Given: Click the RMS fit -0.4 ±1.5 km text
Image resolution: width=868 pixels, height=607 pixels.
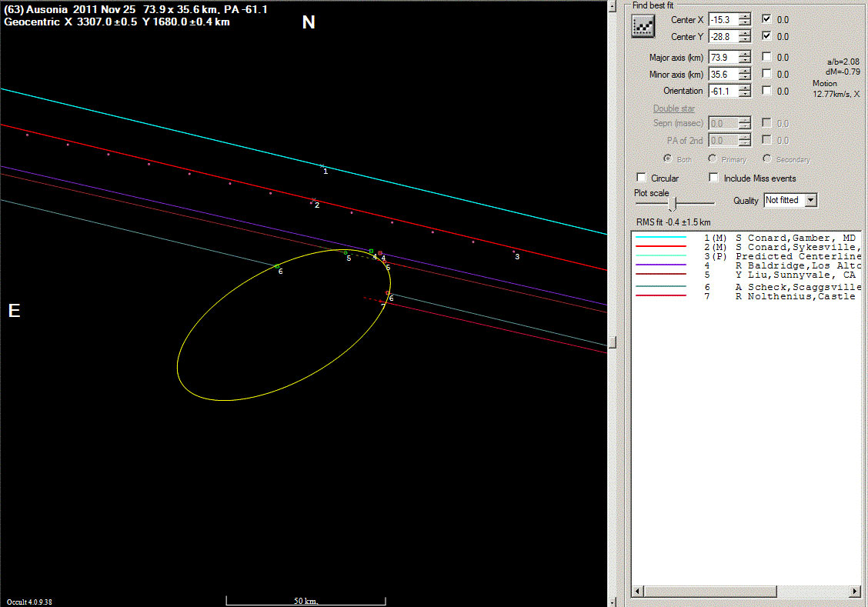Looking at the screenshot, I should (x=673, y=222).
